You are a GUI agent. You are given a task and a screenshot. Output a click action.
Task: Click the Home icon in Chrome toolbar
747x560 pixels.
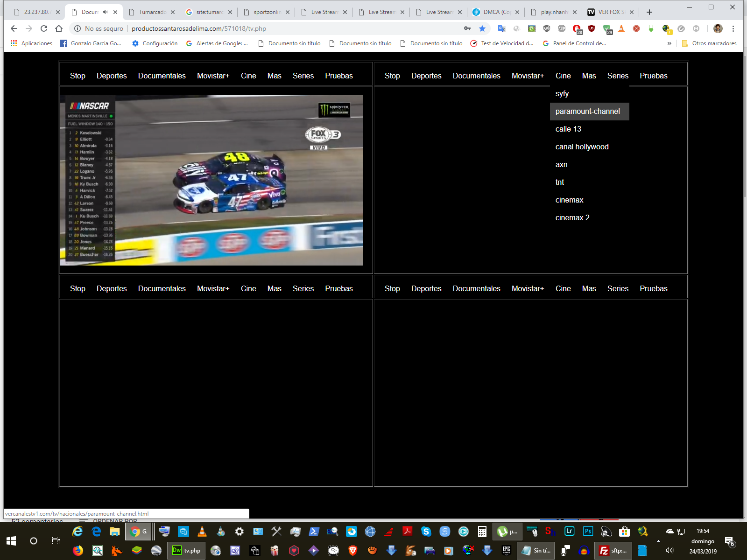point(59,28)
